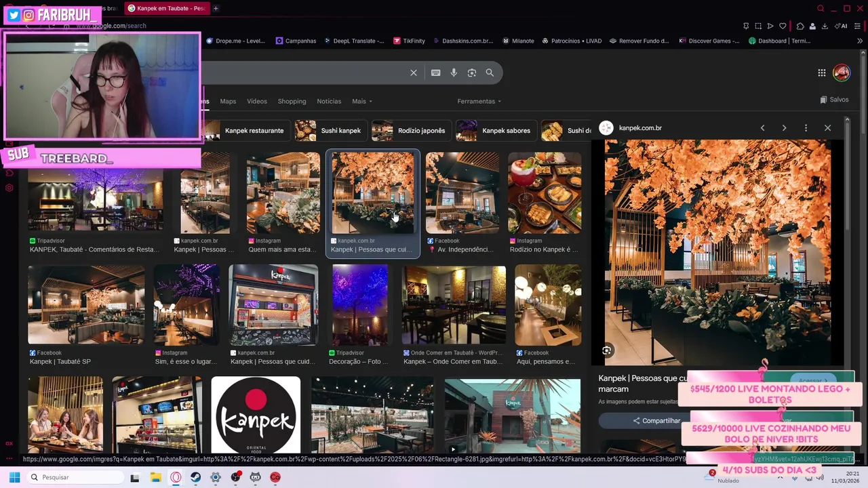Switch to the Vídeos tab
This screenshot has width=868, height=488.
[x=257, y=102]
